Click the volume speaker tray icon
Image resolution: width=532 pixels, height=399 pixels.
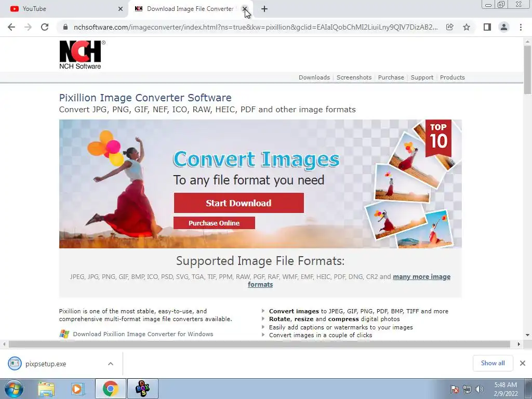(479, 389)
